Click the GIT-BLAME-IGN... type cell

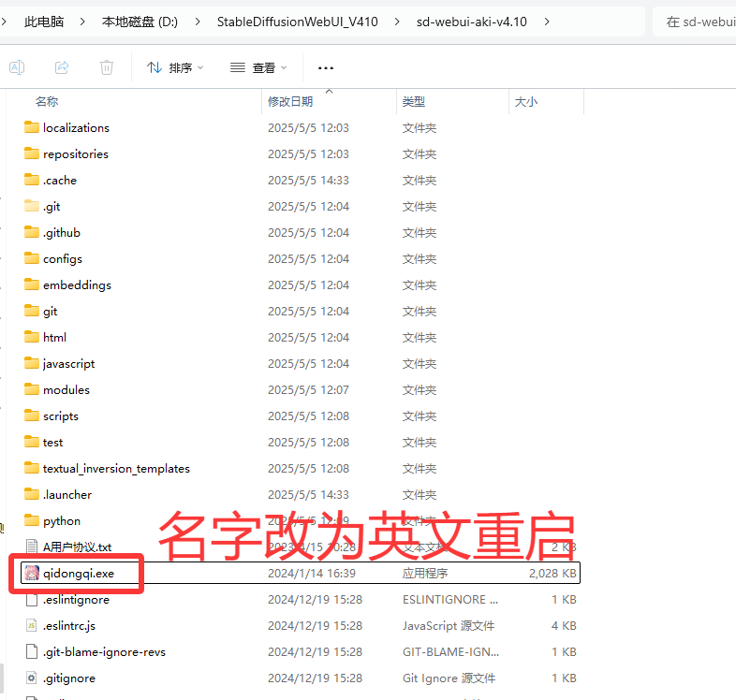tap(450, 652)
